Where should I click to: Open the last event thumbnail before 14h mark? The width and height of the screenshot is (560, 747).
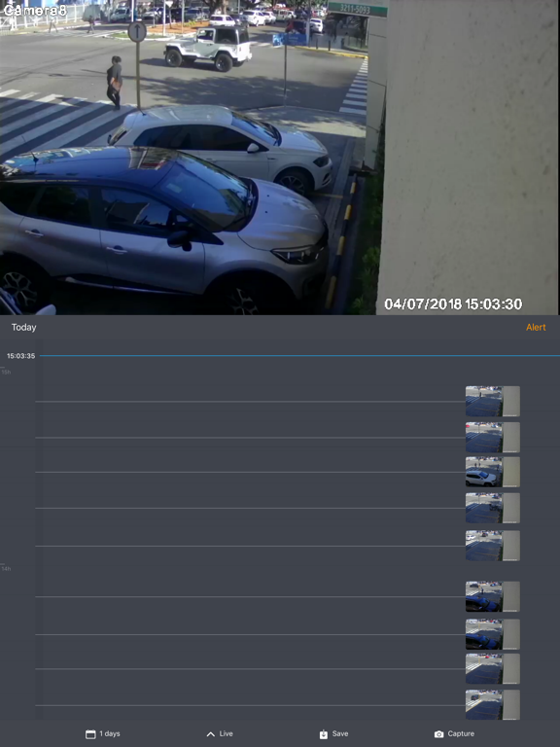492,546
